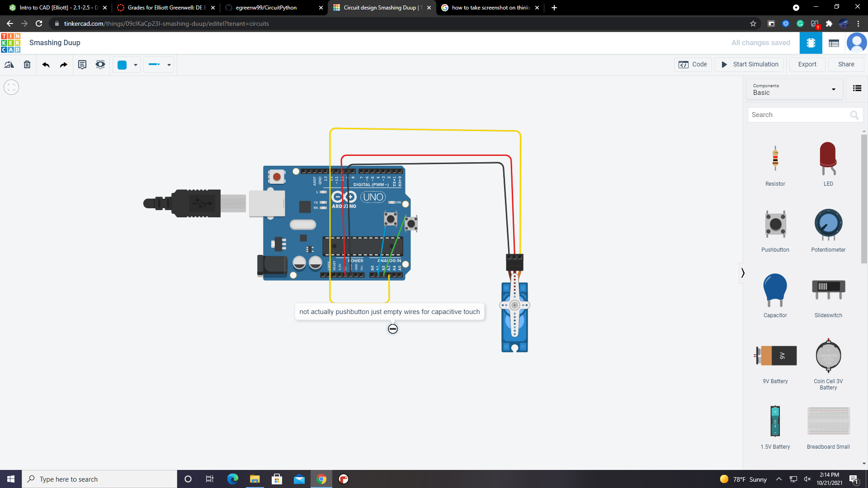Viewport: 868px width, 488px height.
Task: Open File Explorer from taskbar
Action: click(x=255, y=479)
